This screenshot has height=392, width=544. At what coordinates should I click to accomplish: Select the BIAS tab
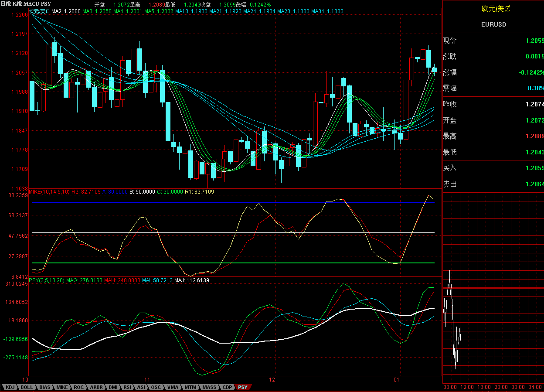[x=45, y=387]
